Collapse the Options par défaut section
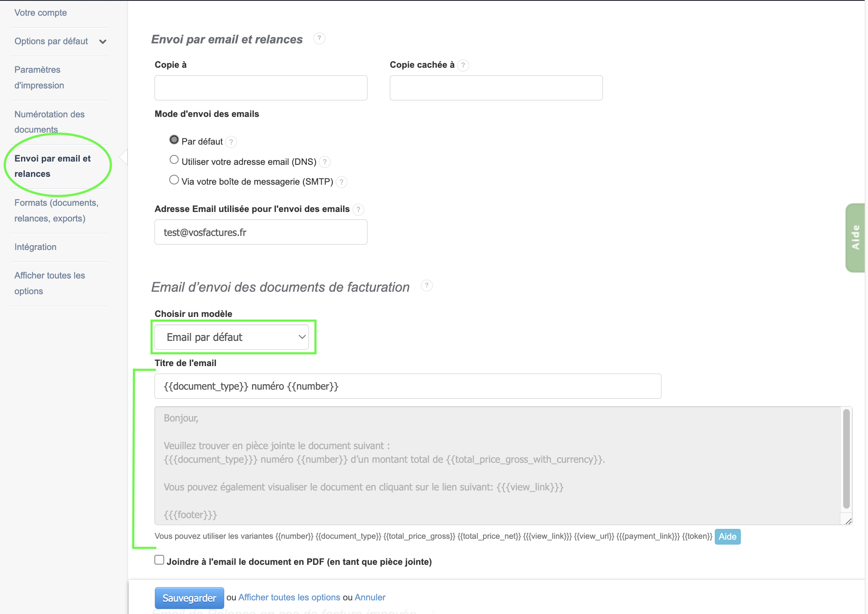This screenshot has width=868, height=614. click(103, 41)
